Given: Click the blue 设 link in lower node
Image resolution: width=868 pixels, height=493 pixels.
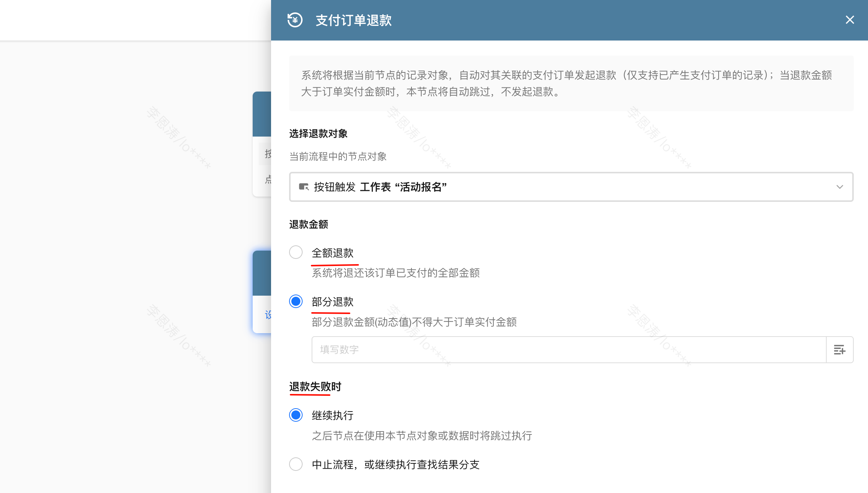Looking at the screenshot, I should tap(268, 314).
